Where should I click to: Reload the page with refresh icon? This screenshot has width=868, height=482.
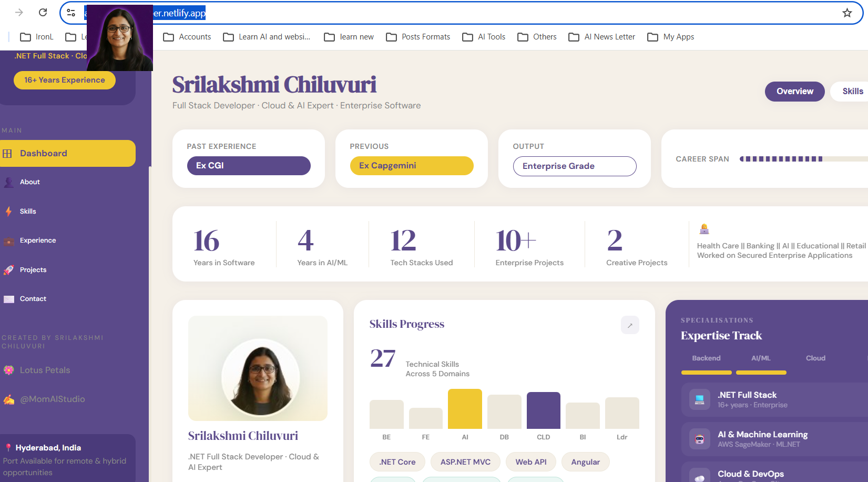(x=43, y=13)
